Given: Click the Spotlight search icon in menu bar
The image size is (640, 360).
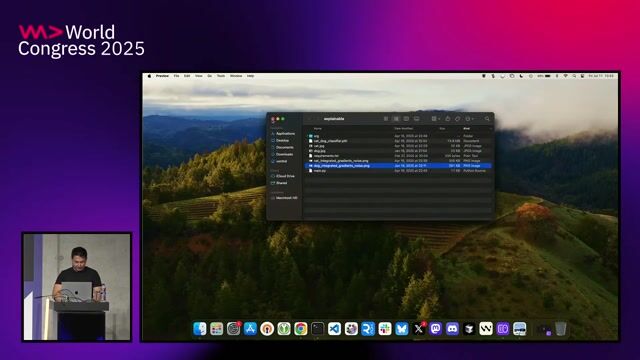Looking at the screenshot, I should (574, 76).
